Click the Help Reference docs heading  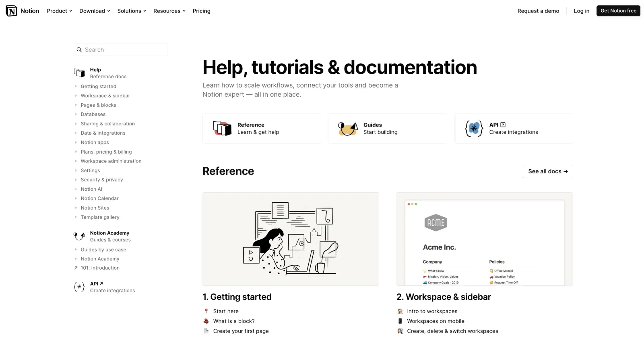[108, 73]
